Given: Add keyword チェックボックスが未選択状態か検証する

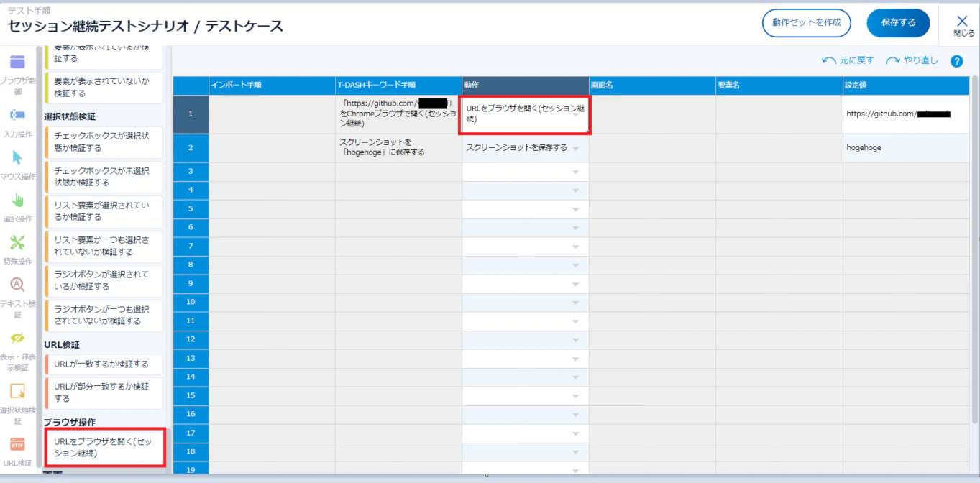Looking at the screenshot, I should point(104,177).
